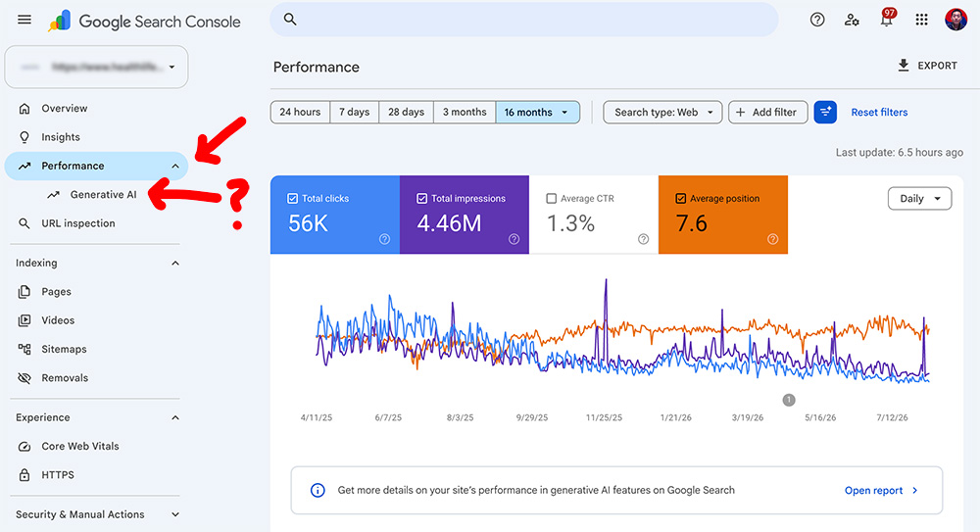Screen dimensions: 980x532
Task: Collapse the Experience section
Action: point(175,417)
